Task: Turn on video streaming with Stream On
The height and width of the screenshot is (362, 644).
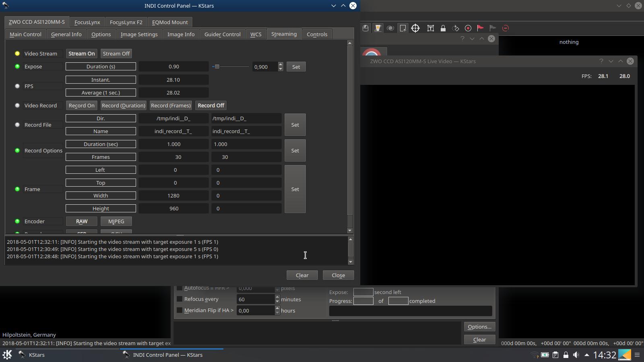Action: pyautogui.click(x=82, y=53)
